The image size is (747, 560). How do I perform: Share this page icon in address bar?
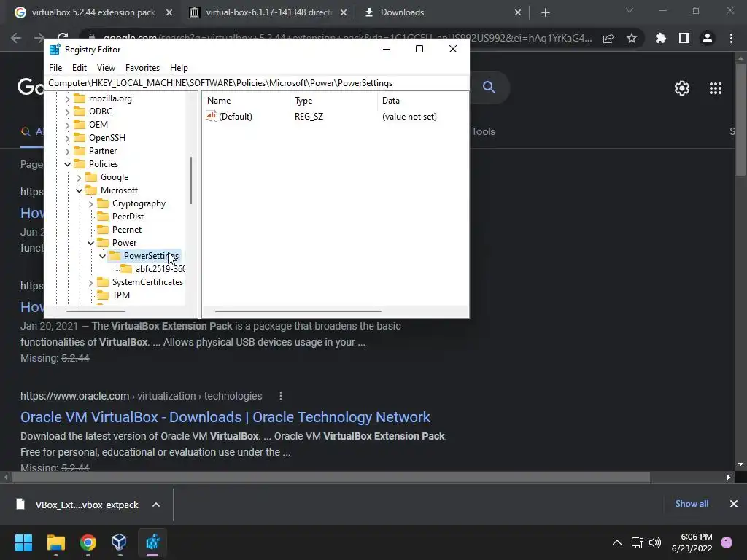pyautogui.click(x=608, y=38)
